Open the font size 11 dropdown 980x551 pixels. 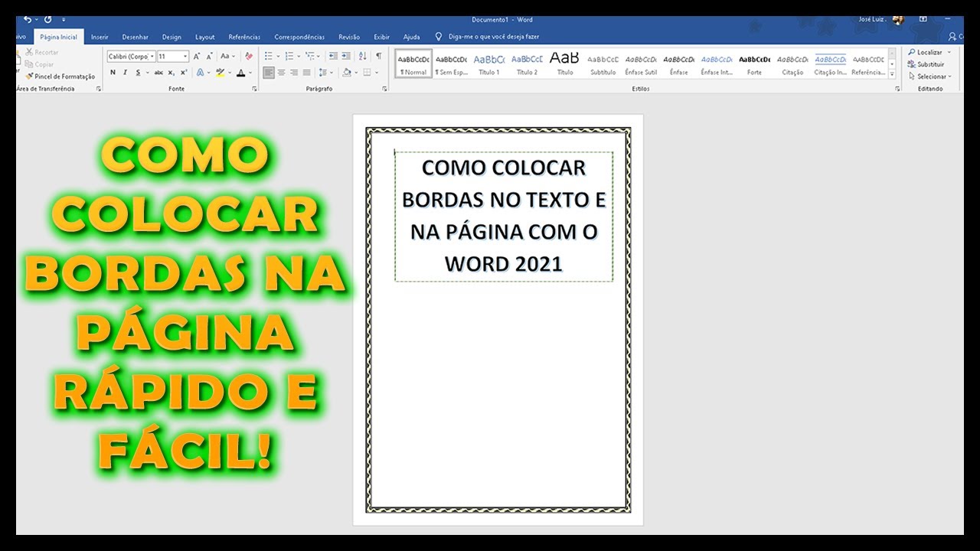point(185,56)
